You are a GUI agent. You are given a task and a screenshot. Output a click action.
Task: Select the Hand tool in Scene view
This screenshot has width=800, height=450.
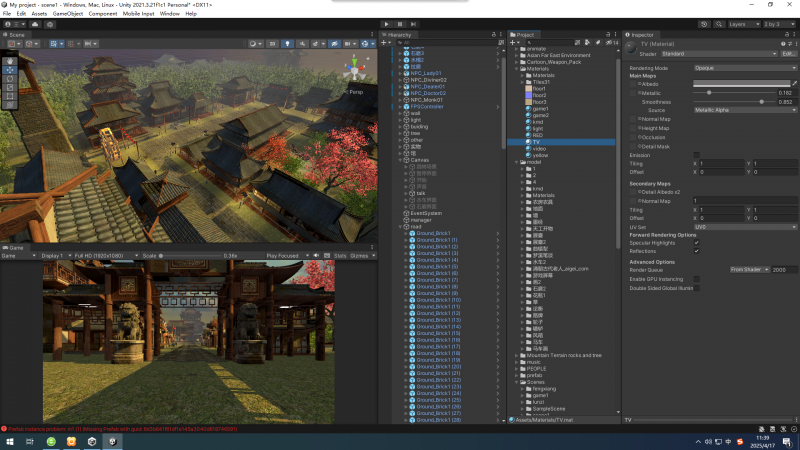(9, 60)
